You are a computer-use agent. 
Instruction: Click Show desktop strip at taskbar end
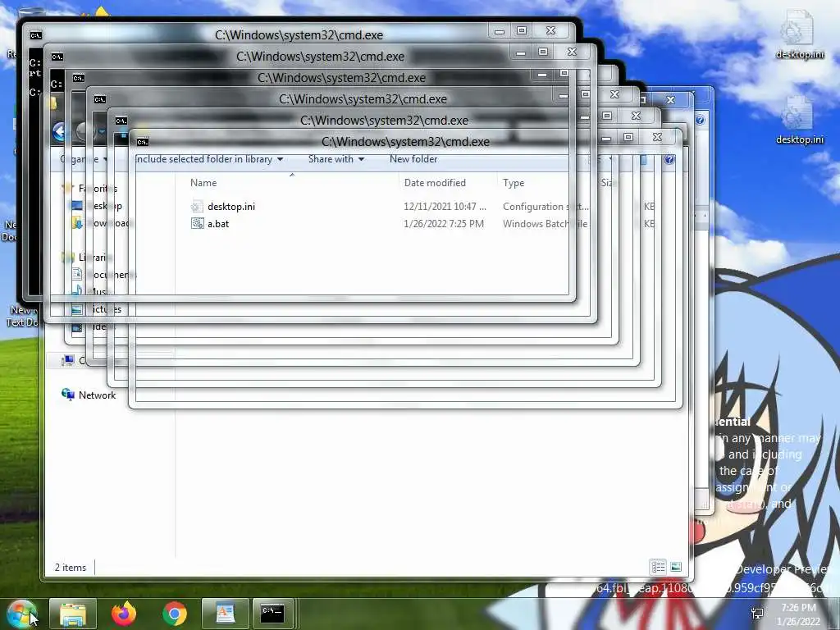tap(836, 614)
